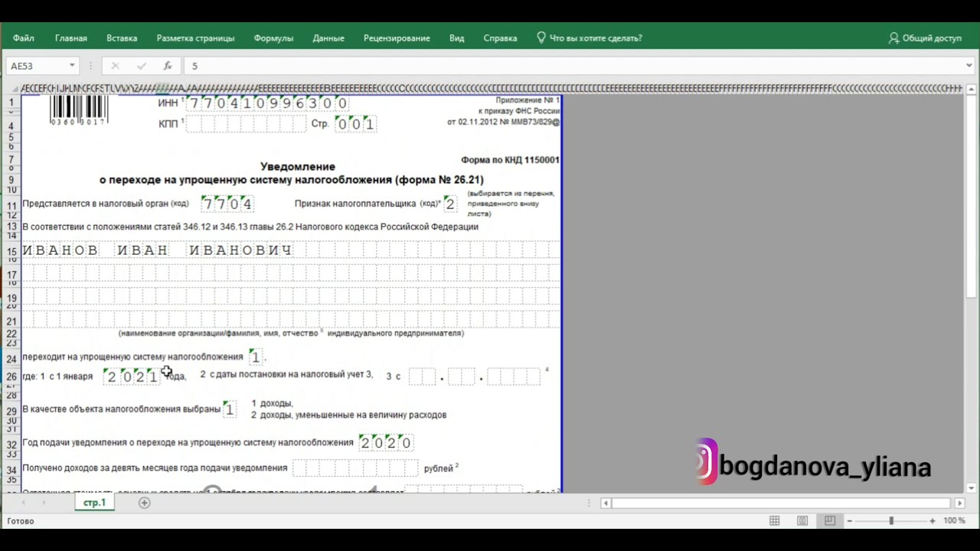The height and width of the screenshot is (551, 980).
Task: Select the стр.1 sheet tab
Action: point(94,503)
